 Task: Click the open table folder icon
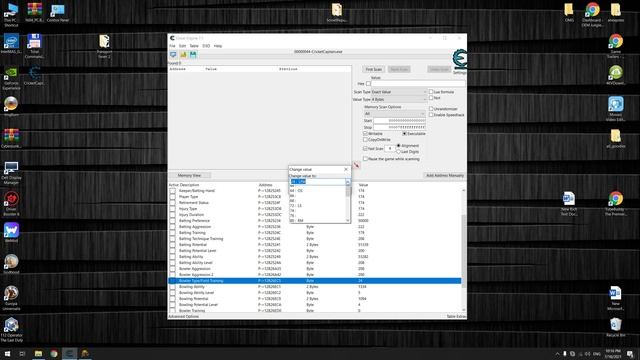tap(183, 54)
